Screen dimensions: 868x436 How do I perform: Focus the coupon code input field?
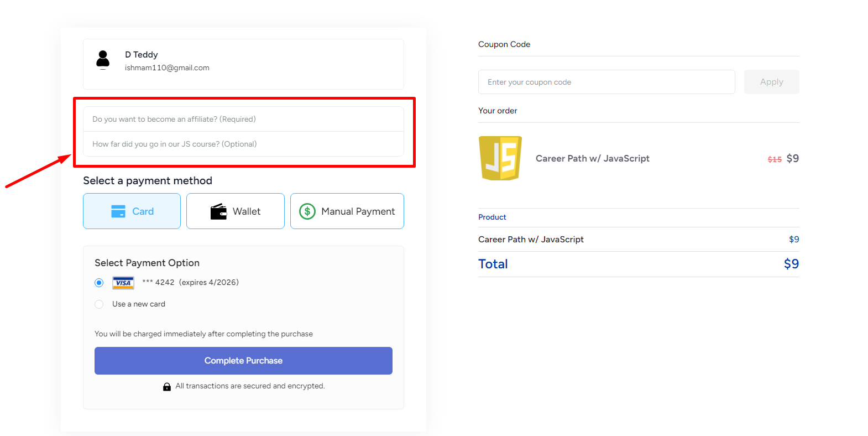606,82
